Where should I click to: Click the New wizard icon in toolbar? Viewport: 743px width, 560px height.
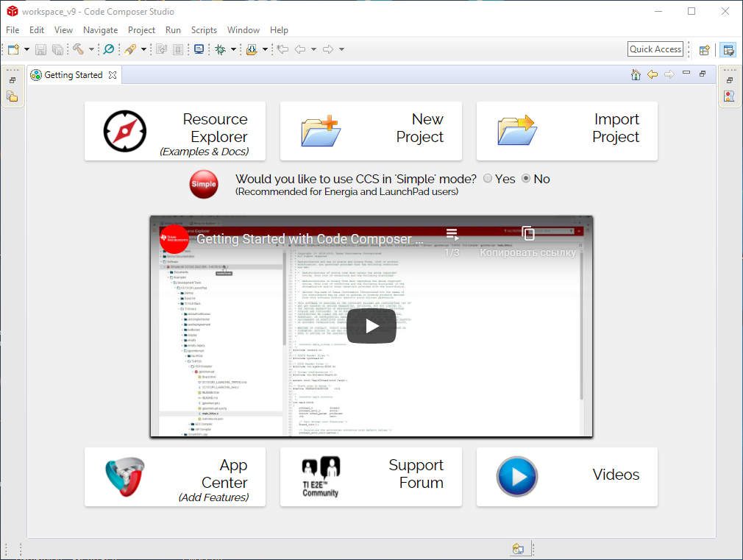click(14, 49)
